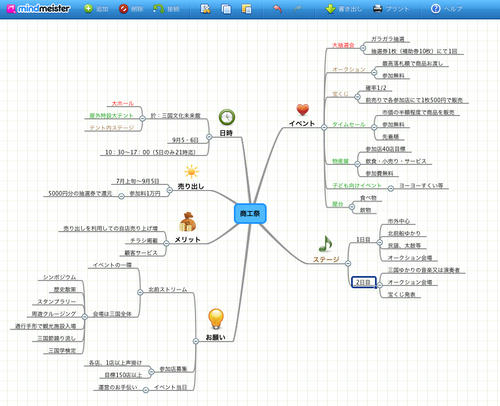
Task: Click the red undo arrow icon
Action: click(277, 9)
